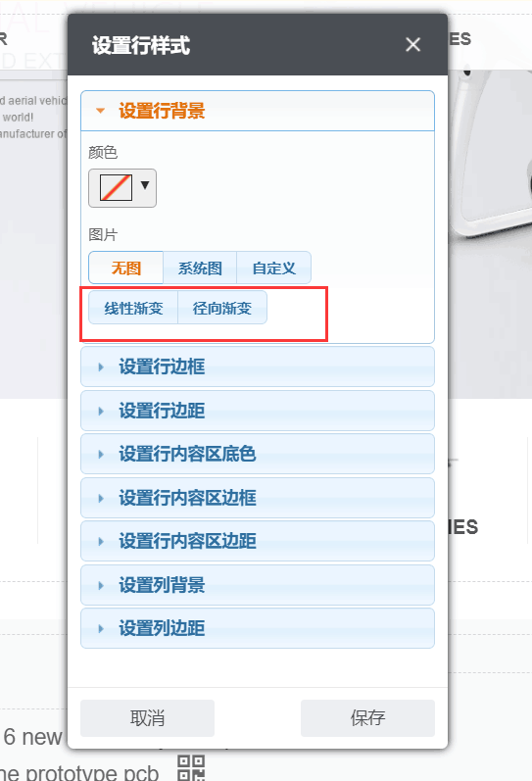Screen dimensions: 532x781
Task: Expand the 设置行内容区边框 section
Action: (x=258, y=498)
